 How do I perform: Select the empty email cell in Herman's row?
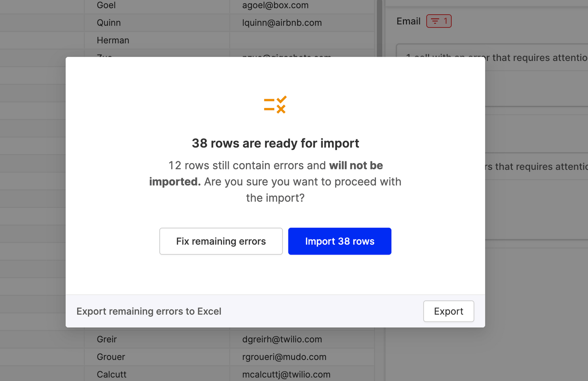pos(301,40)
